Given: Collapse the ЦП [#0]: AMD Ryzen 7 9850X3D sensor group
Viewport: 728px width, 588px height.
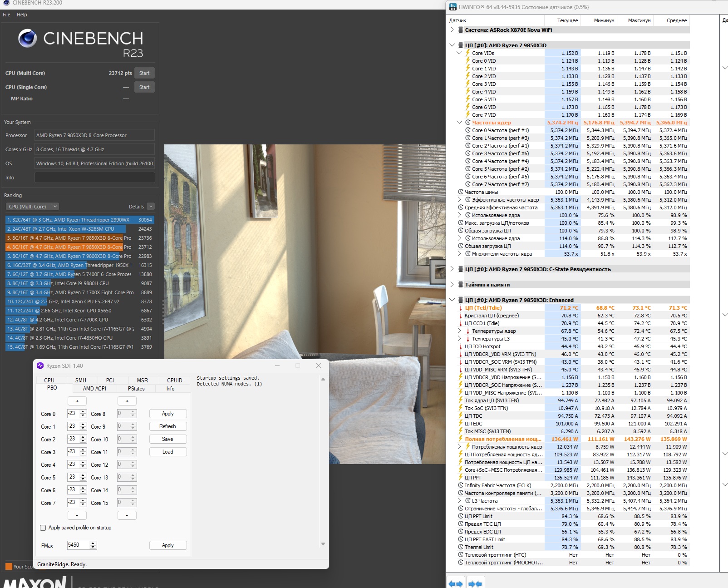Looking at the screenshot, I should (452, 45).
